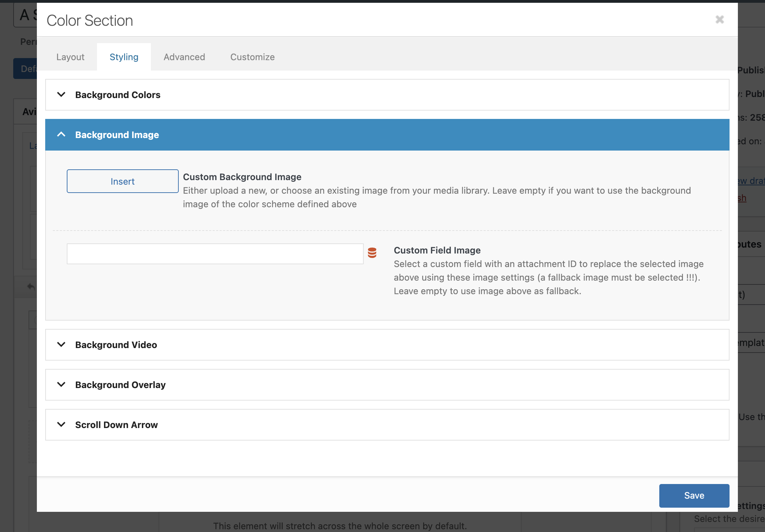Image resolution: width=765 pixels, height=532 pixels.
Task: Open the Advanced tab
Action: (x=184, y=57)
